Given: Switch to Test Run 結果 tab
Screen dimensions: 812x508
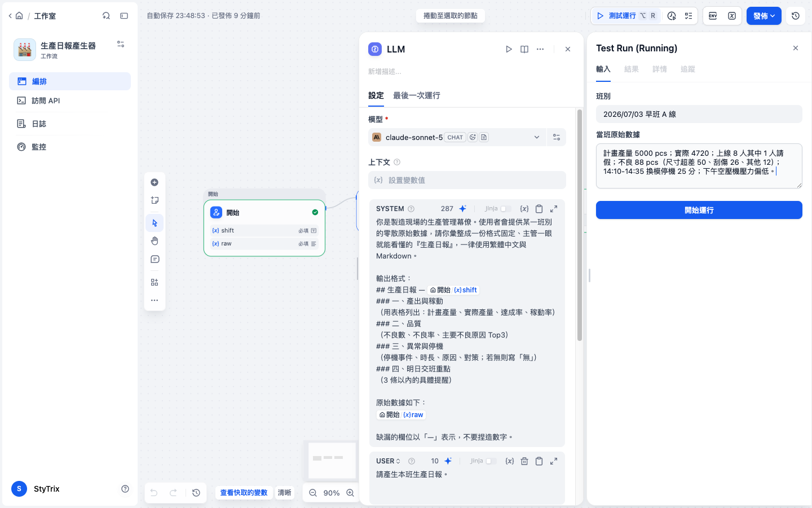Looking at the screenshot, I should click(x=632, y=69).
